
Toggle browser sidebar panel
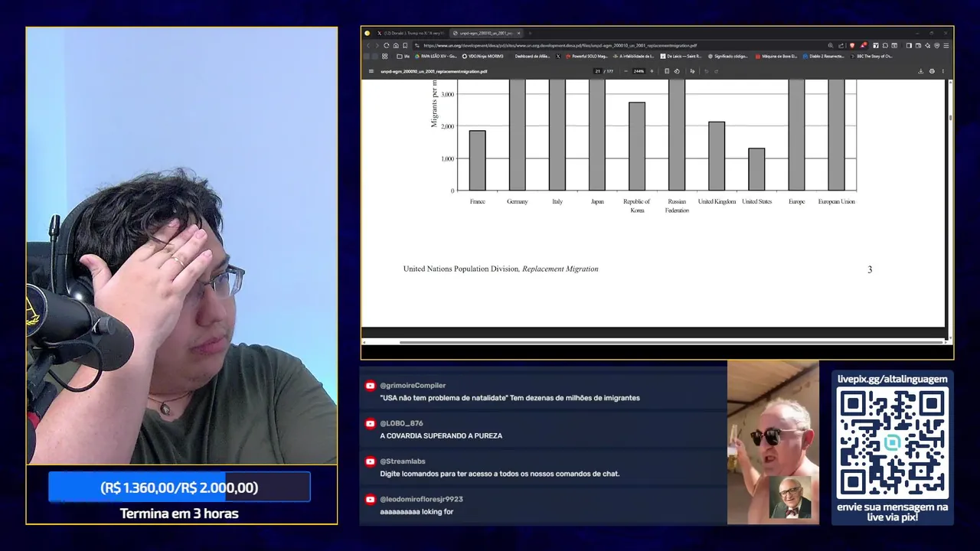coord(909,45)
